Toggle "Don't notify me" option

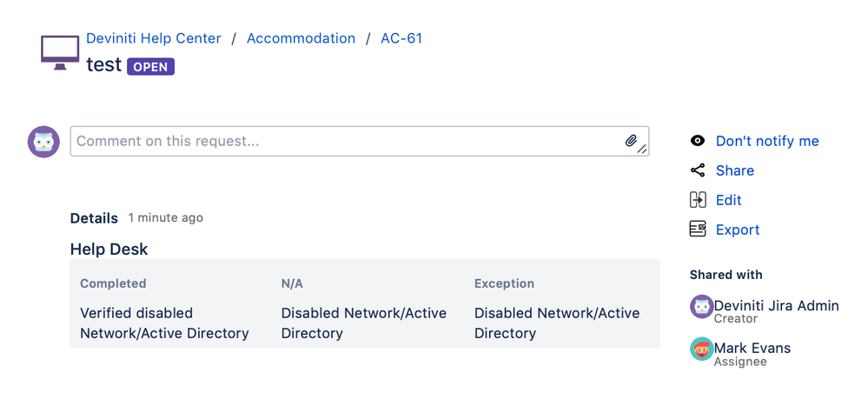(767, 141)
